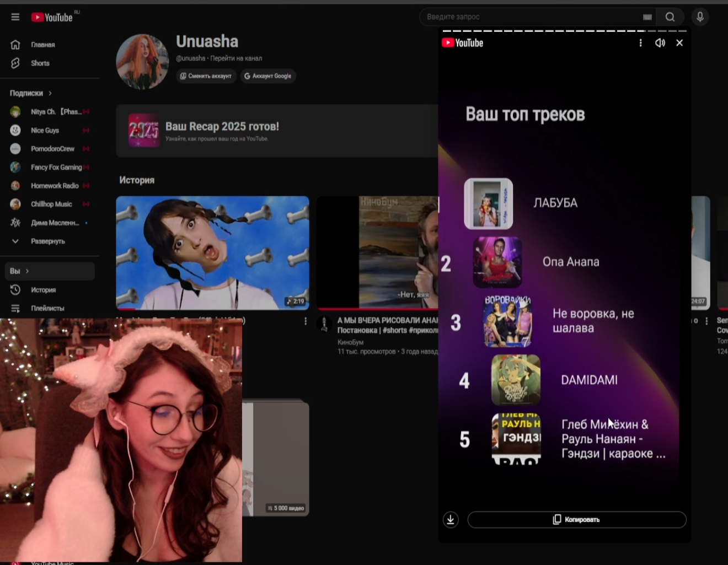Image resolution: width=728 pixels, height=565 pixels.
Task: Click the ЛАБУБА track cover
Action: tap(489, 203)
